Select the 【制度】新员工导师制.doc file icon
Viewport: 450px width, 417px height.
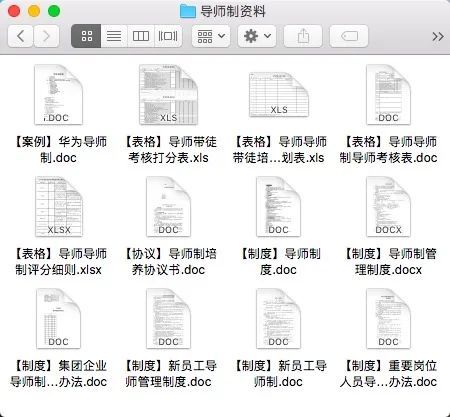278,319
